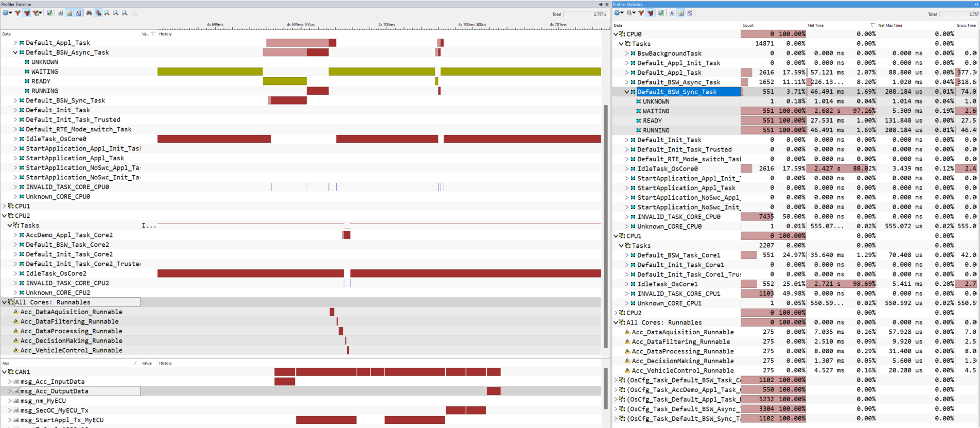Screen dimensions: 980x428
Task: Click the first red funnel filter in Timeline
Action: (x=17, y=13)
